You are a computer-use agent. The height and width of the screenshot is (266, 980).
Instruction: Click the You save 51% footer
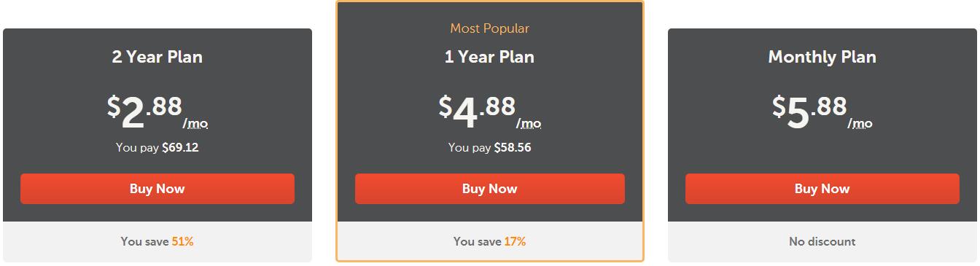pyautogui.click(x=157, y=241)
